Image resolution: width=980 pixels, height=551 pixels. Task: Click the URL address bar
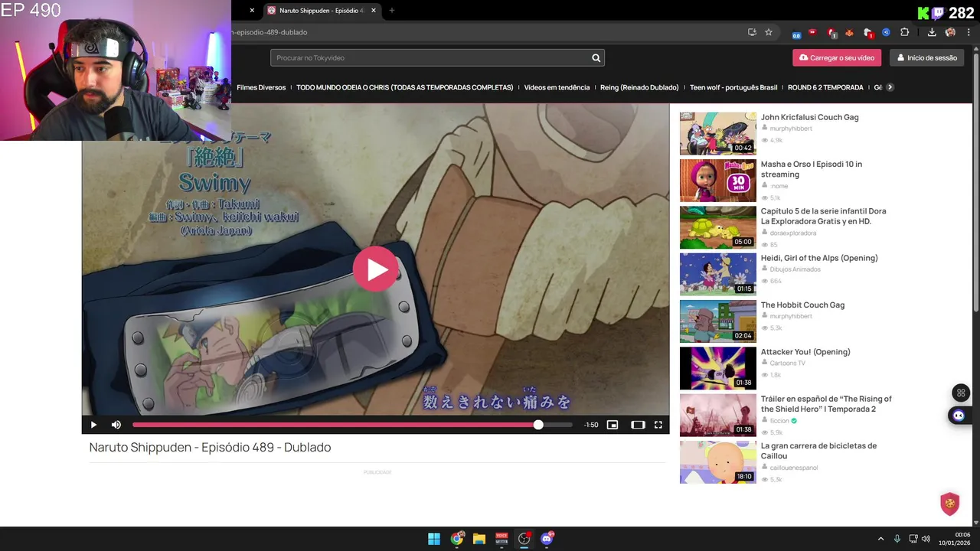(490, 32)
